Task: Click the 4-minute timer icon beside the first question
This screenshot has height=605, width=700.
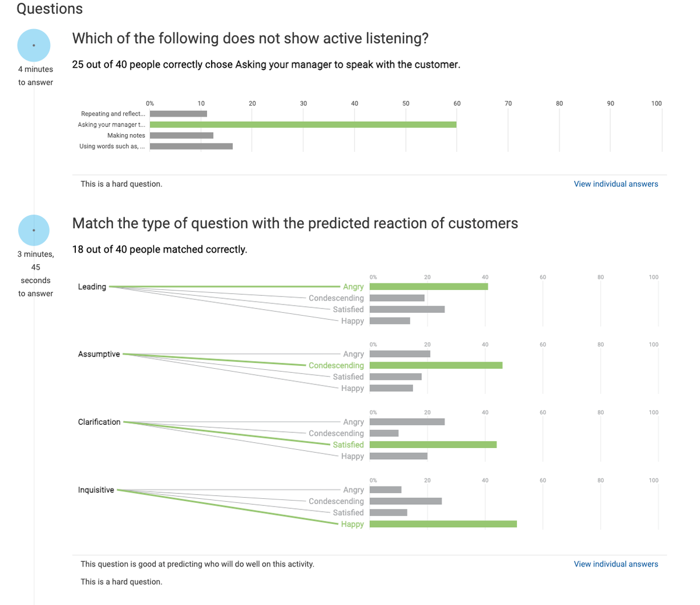Action: 34,45
